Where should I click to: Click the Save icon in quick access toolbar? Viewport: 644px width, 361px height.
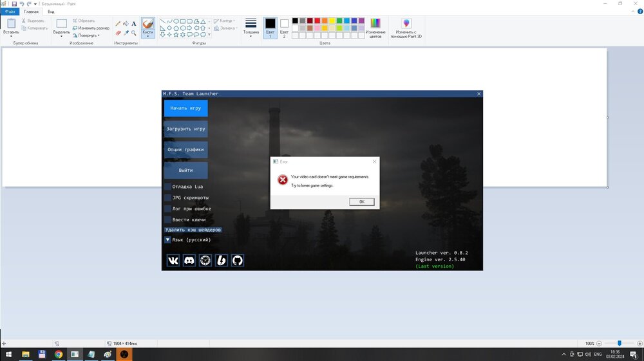click(x=14, y=4)
